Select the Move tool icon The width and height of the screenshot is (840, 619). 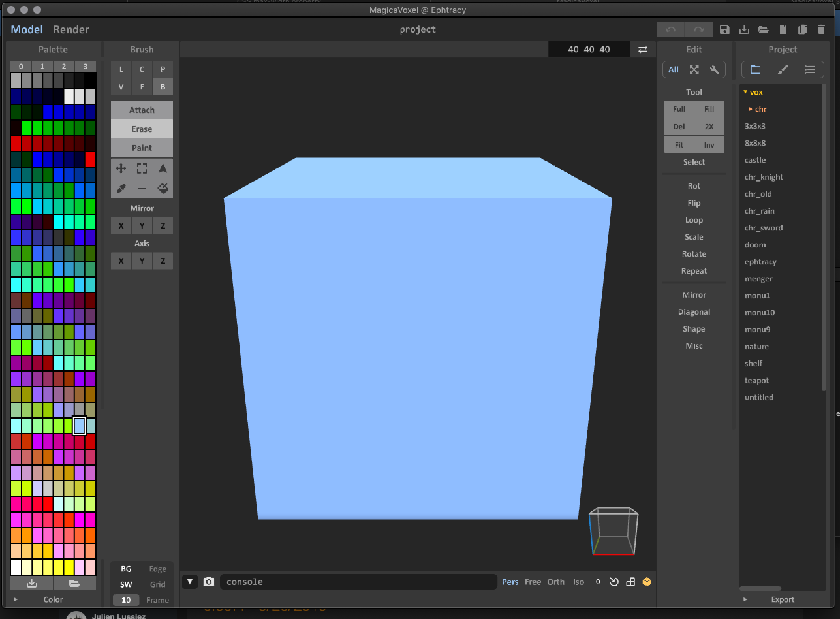pyautogui.click(x=121, y=168)
